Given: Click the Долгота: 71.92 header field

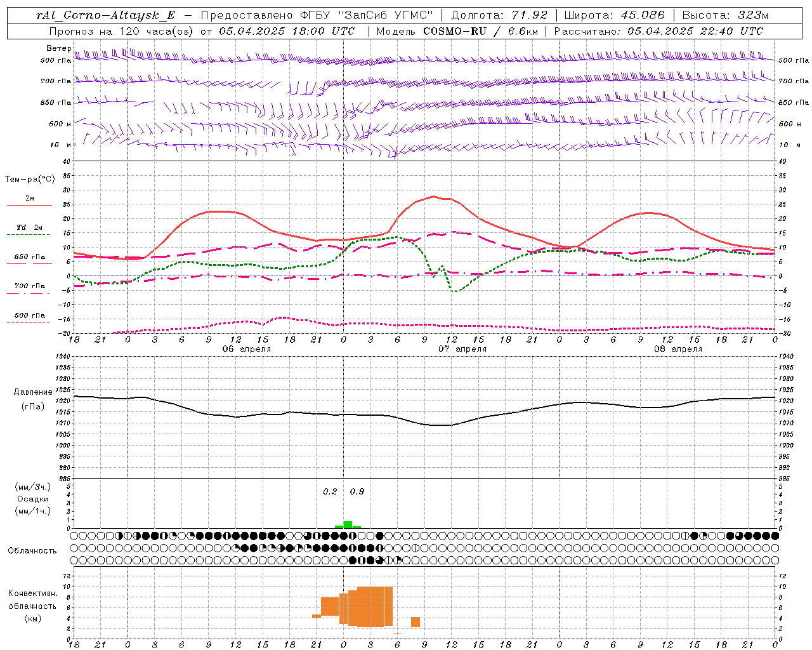Looking at the screenshot, I should coord(499,15).
